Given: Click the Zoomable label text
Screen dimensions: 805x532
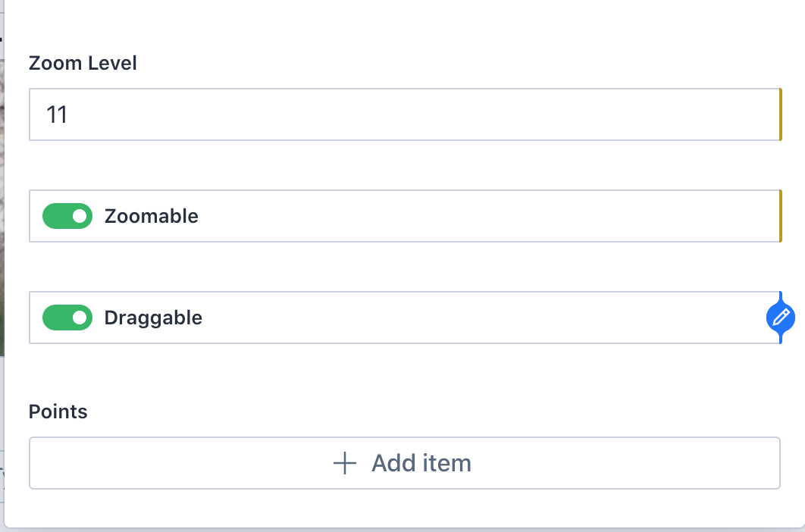Looking at the screenshot, I should 151,216.
